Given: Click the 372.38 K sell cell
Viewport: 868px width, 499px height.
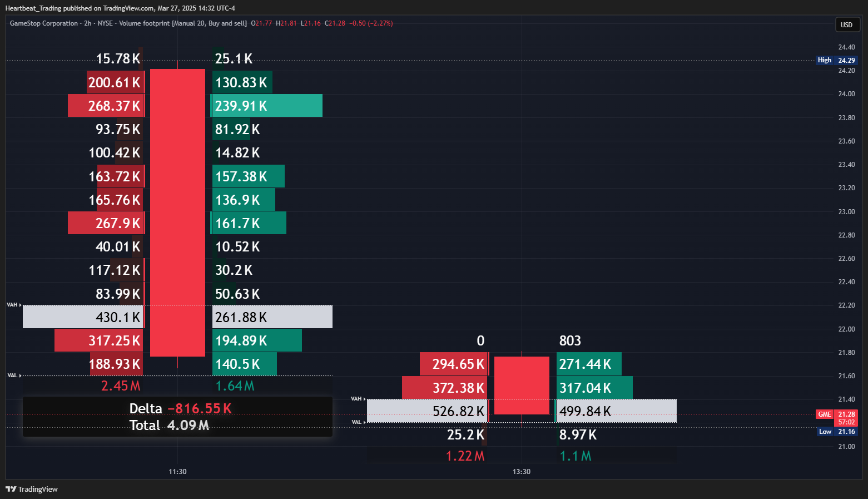Looking at the screenshot, I should tap(445, 388).
